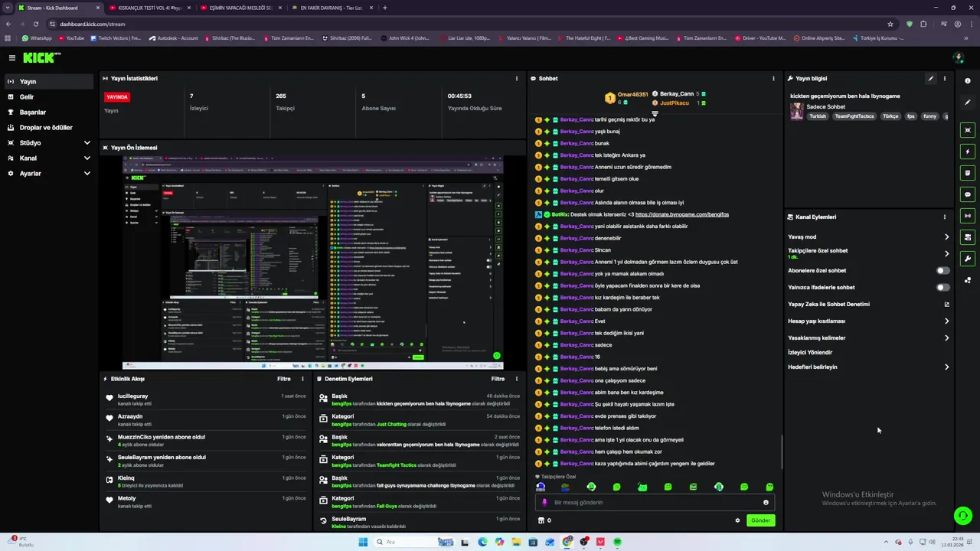Open Filtre in Denetim Eylemleri panel
Viewport: 980px width, 551px height.
(498, 379)
